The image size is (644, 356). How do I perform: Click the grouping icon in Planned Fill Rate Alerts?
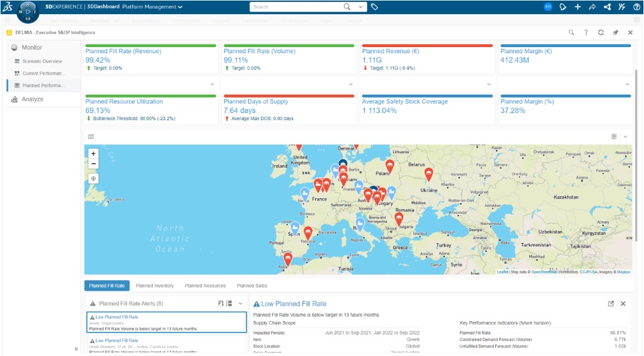[229, 304]
